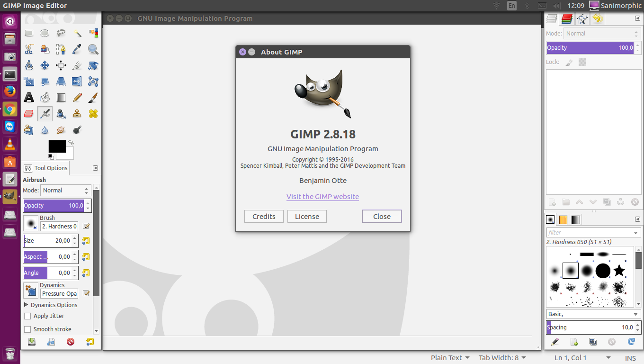The width and height of the screenshot is (644, 364).
Task: Open the Layers dock tab menu arrow
Action: (x=637, y=18)
